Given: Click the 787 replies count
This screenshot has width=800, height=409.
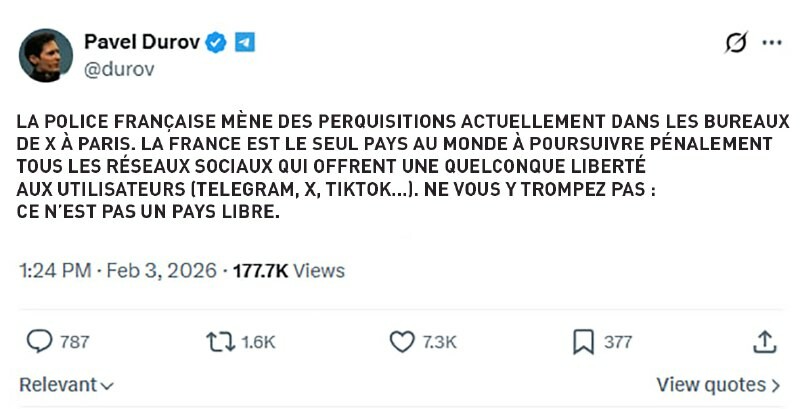Looking at the screenshot, I should [75, 342].
